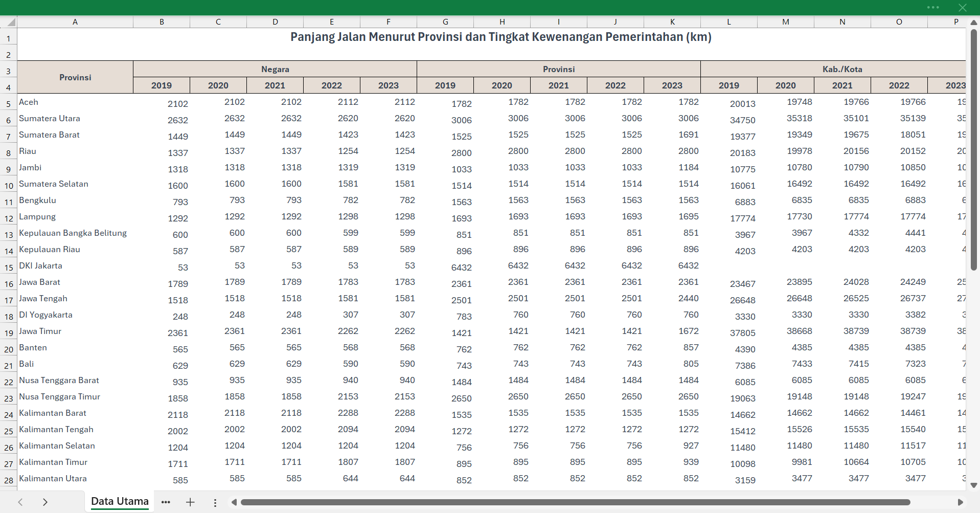Image resolution: width=980 pixels, height=513 pixels.
Task: Click the Provinsi header cell in column A
Action: pyautogui.click(x=75, y=77)
